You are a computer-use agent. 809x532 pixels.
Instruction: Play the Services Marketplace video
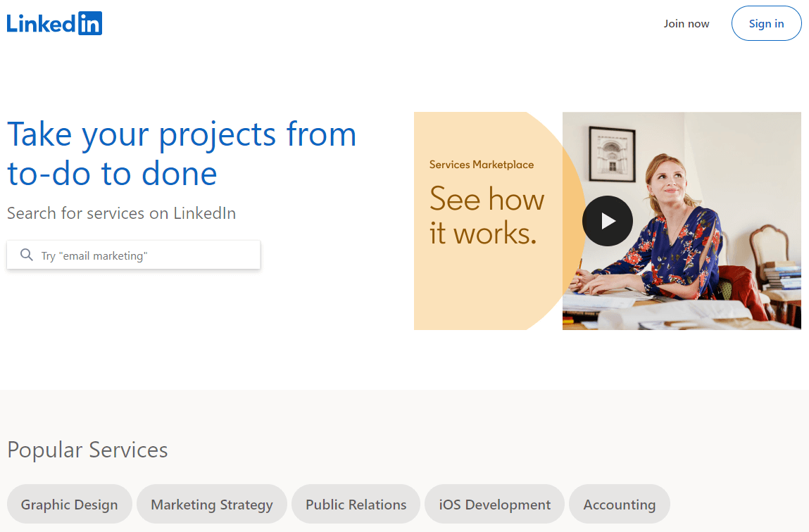[x=608, y=221]
